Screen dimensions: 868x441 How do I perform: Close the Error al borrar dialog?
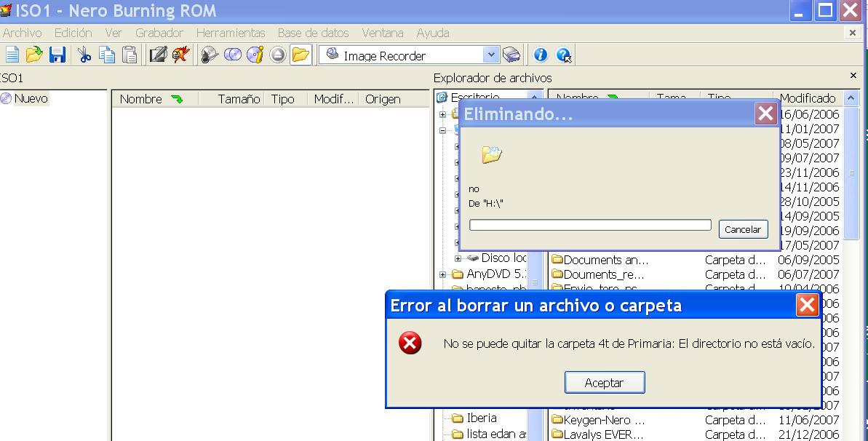point(807,305)
